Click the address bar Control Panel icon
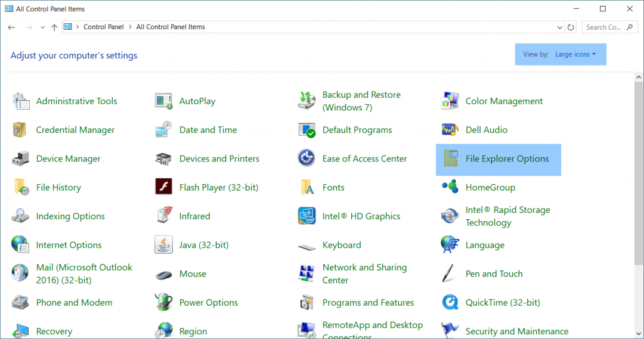 pyautogui.click(x=68, y=27)
